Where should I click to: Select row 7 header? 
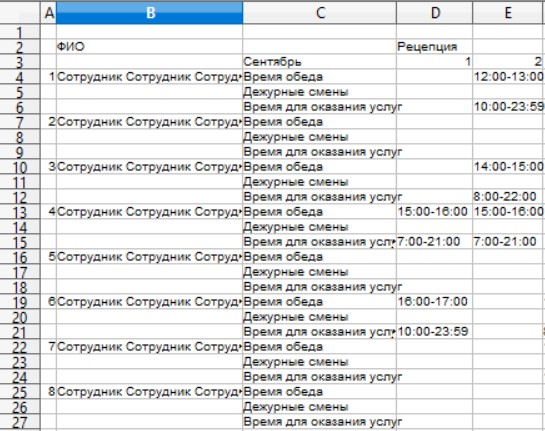click(x=20, y=121)
